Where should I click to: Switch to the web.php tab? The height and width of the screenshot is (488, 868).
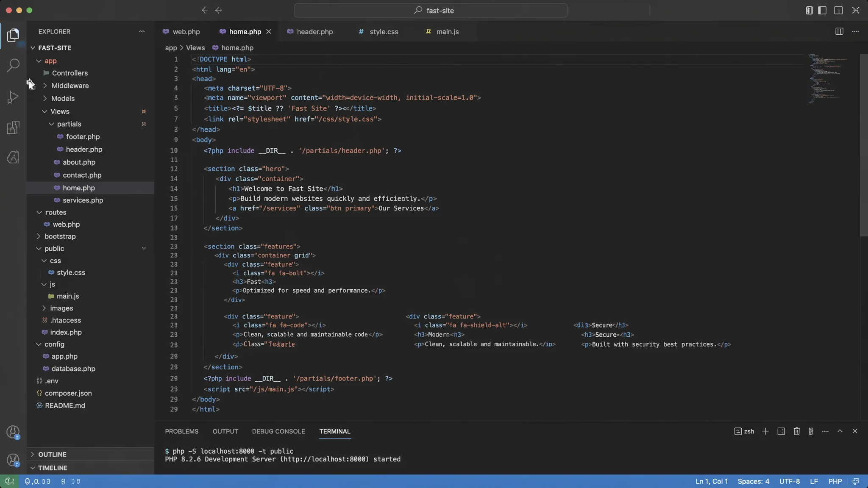tap(181, 32)
